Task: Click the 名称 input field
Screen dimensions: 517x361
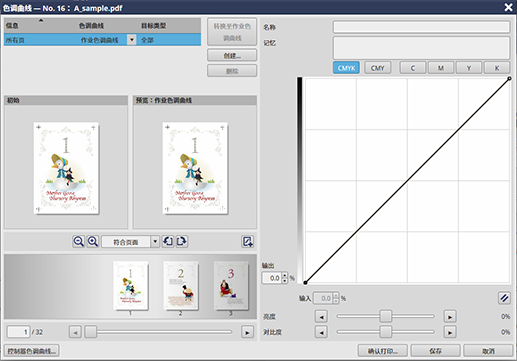Action: [x=421, y=27]
